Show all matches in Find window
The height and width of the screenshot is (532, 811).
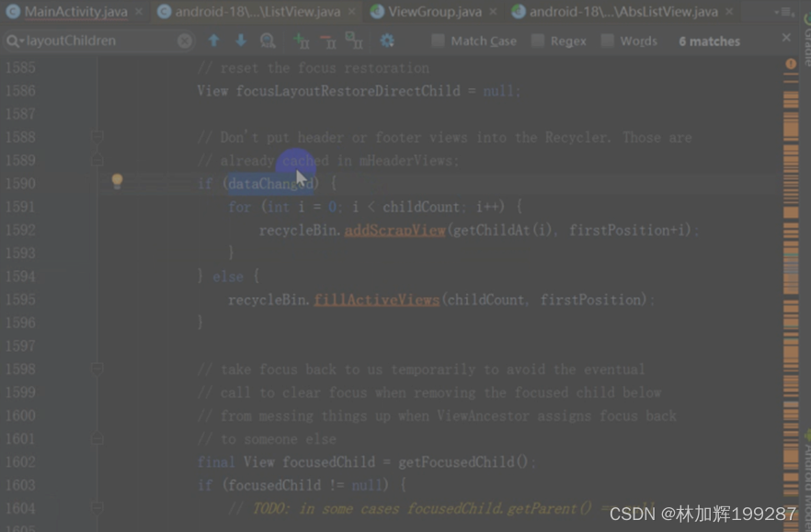(x=268, y=40)
